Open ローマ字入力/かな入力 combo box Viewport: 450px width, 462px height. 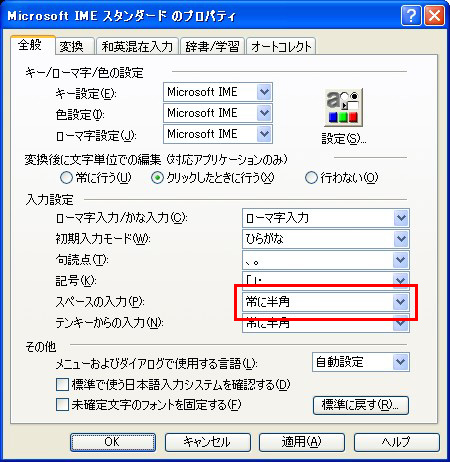pyautogui.click(x=326, y=218)
